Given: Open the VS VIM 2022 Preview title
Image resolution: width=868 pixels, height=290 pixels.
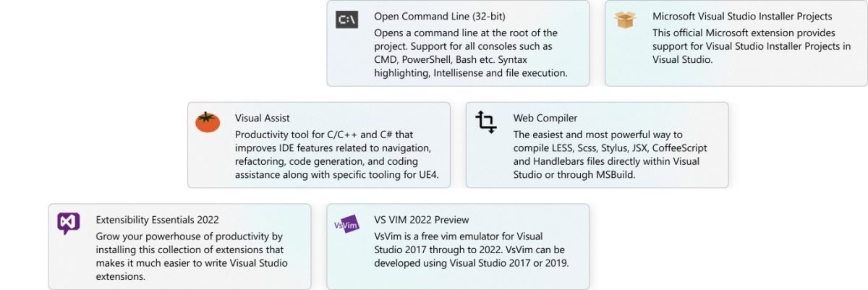Looking at the screenshot, I should 422,219.
